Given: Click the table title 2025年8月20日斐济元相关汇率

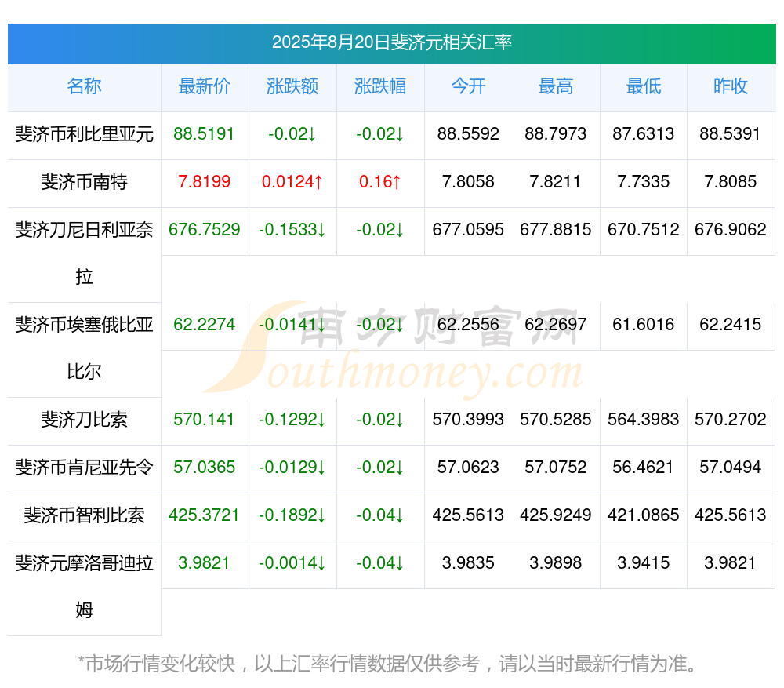Looking at the screenshot, I should 391,42.
